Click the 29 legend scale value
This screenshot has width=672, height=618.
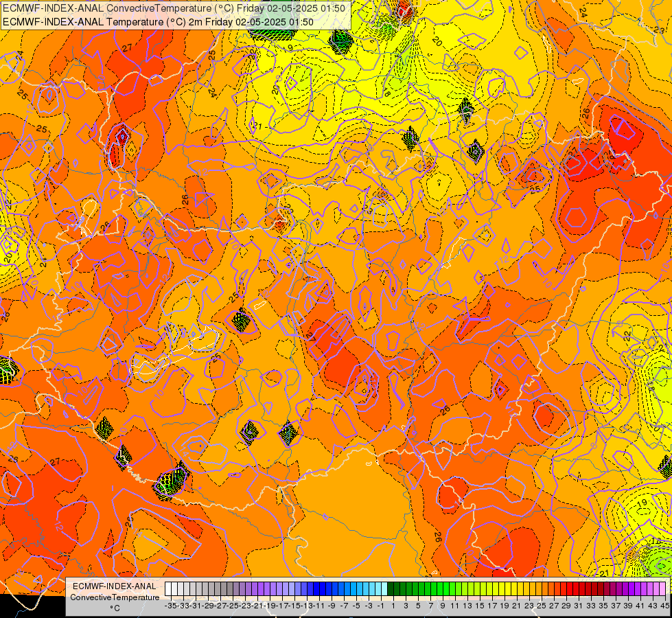pyautogui.click(x=566, y=606)
